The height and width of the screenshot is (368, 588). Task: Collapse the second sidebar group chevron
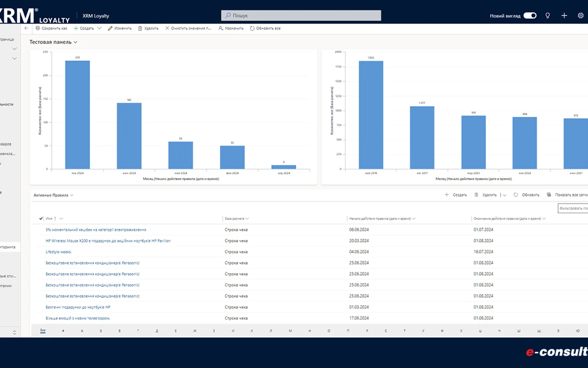coord(14,58)
